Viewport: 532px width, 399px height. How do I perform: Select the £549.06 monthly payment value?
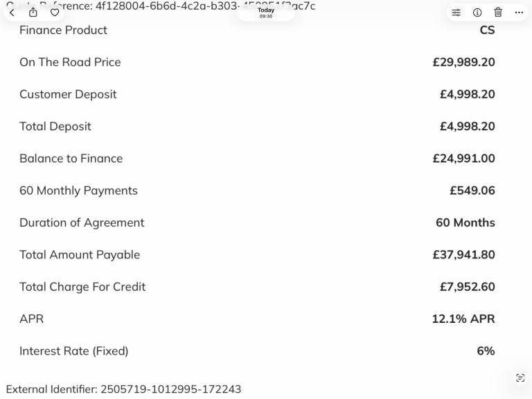coord(472,190)
